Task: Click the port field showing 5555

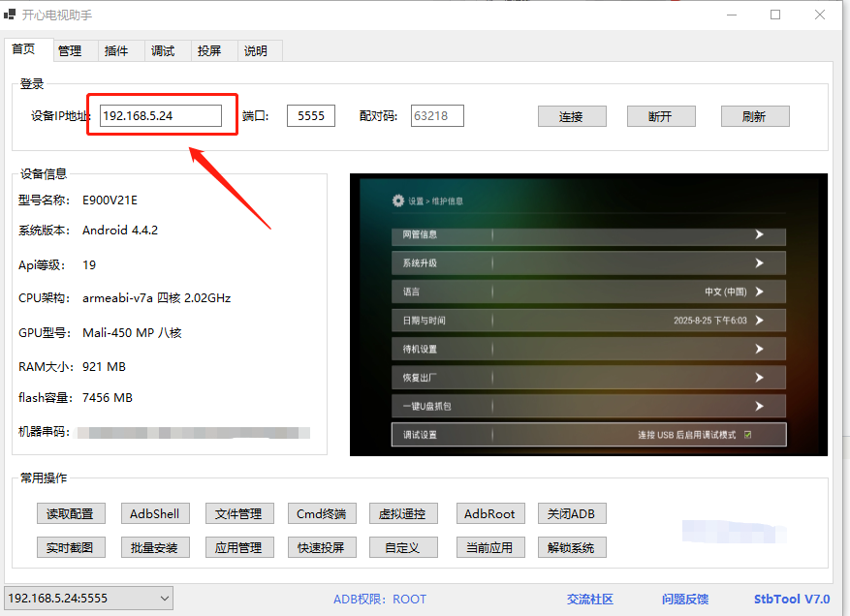Action: pyautogui.click(x=310, y=116)
